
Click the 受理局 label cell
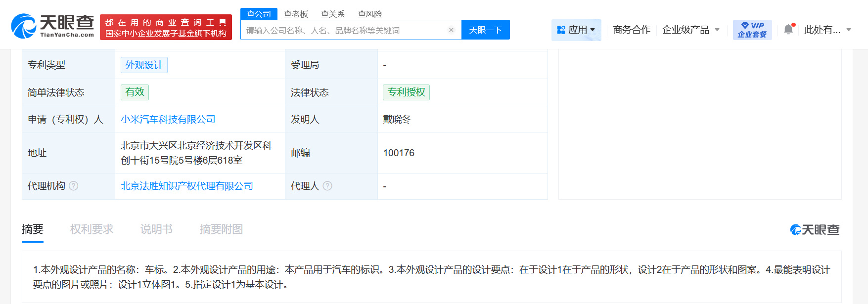(x=331, y=65)
